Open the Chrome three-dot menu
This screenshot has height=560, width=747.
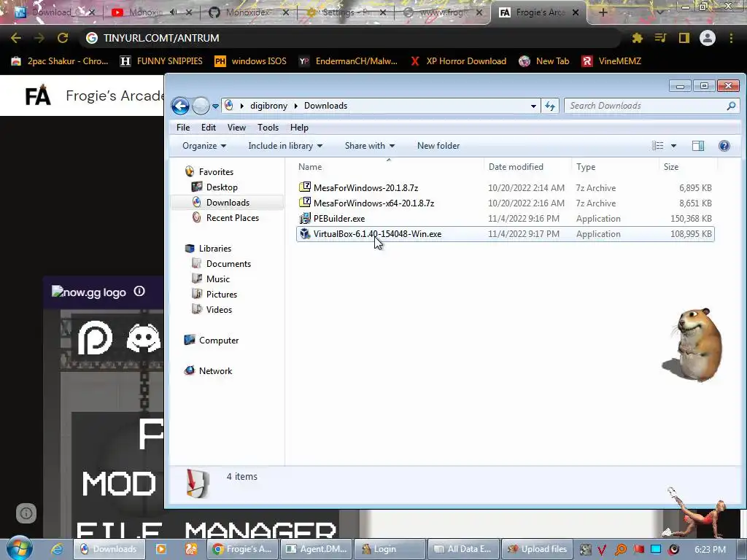click(731, 38)
